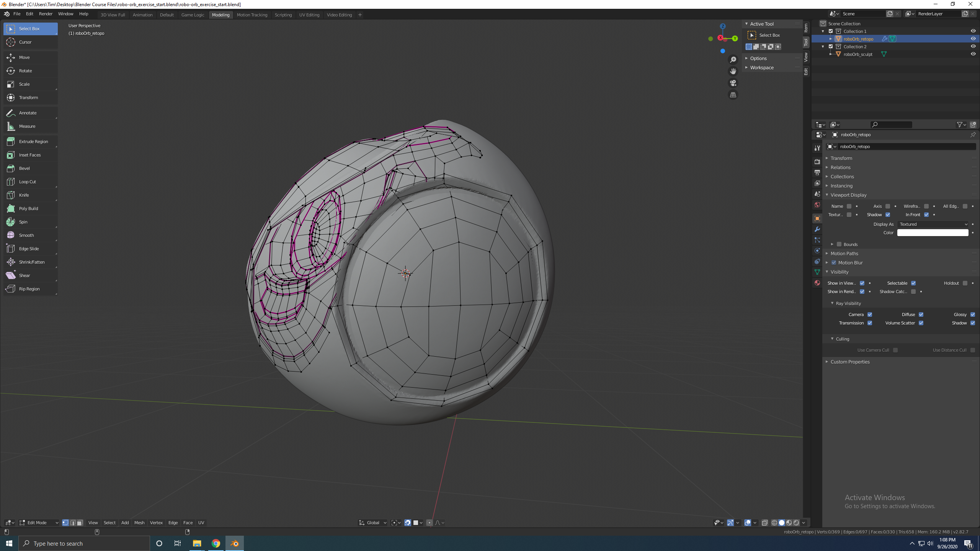The height and width of the screenshot is (551, 980).
Task: Select the Loop Cut tool
Action: tap(27, 182)
